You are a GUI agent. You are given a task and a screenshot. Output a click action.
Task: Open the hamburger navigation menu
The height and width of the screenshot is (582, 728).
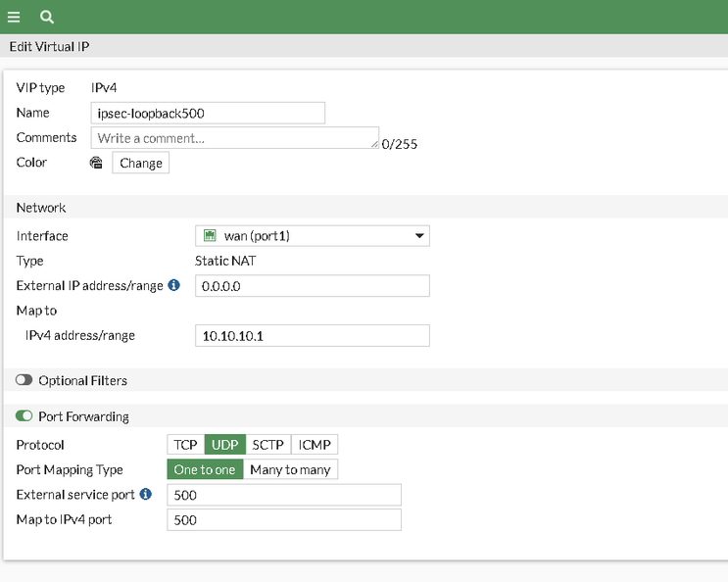point(14,18)
